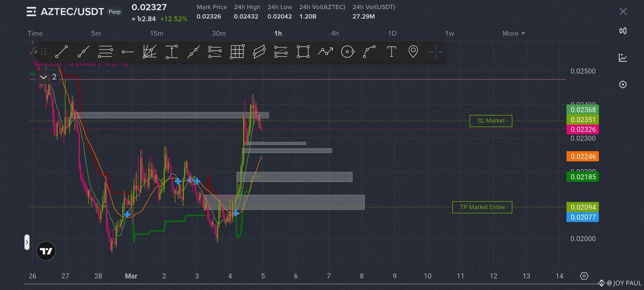Activate the location pin marker tool
This screenshot has height=290, width=644.
pyautogui.click(x=413, y=52)
